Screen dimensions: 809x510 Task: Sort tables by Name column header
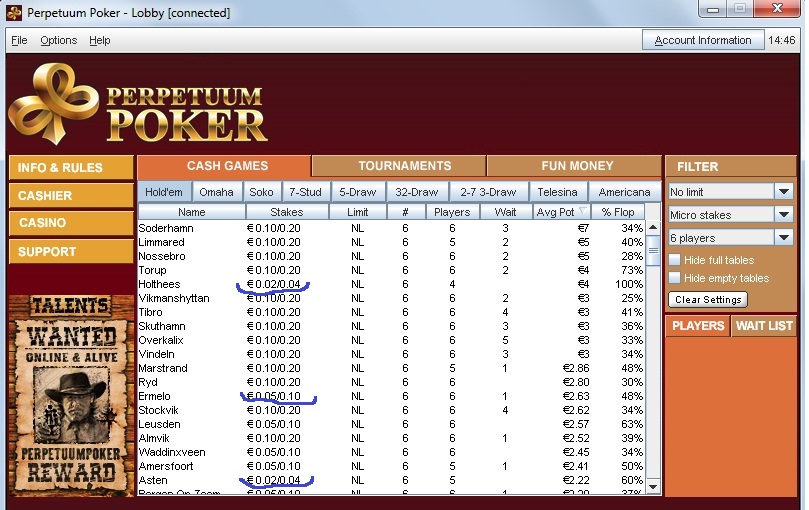[x=192, y=212]
